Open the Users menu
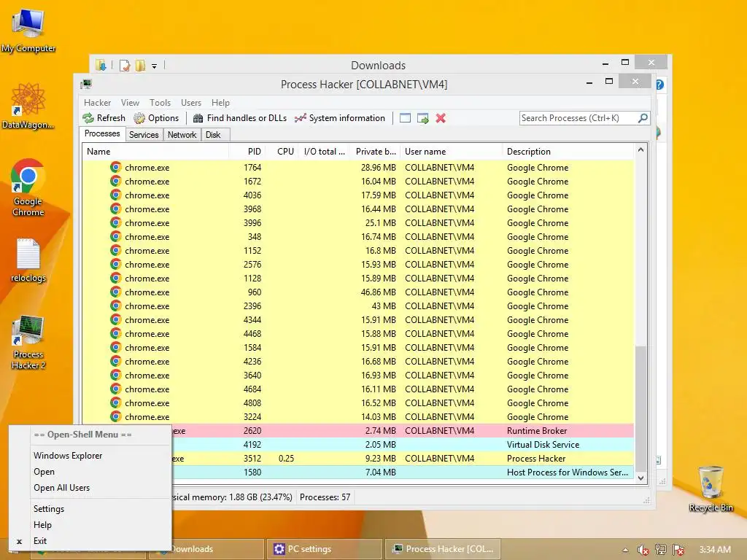Viewport: 747px width, 560px height. [191, 103]
